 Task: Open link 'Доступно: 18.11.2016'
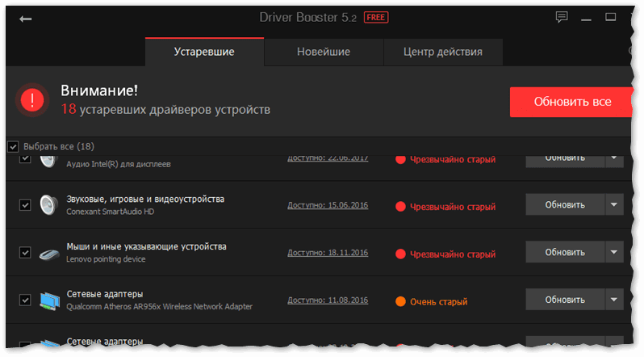[x=328, y=253]
